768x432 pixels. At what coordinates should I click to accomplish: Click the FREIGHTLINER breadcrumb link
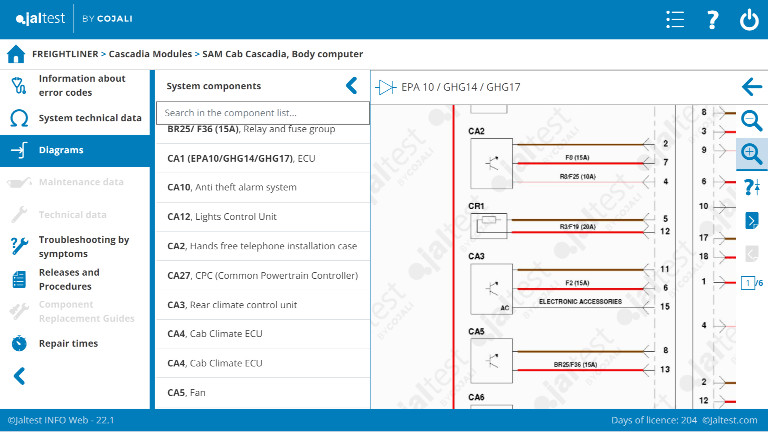[64, 54]
